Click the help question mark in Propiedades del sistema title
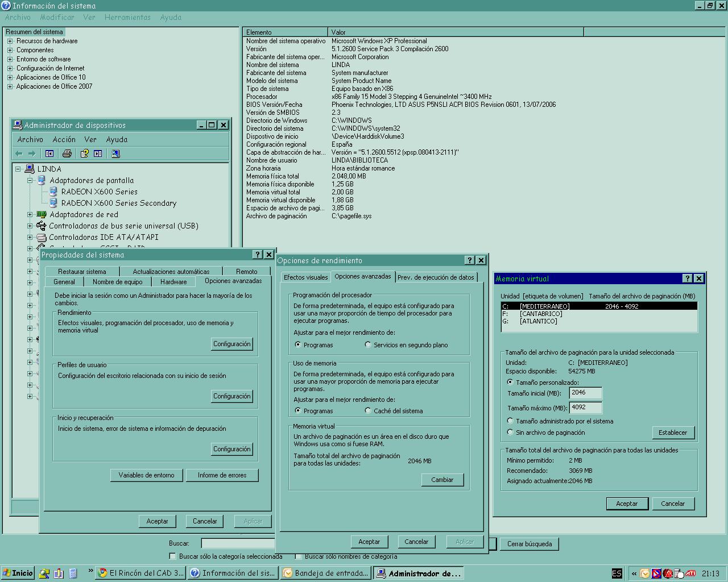The width and height of the screenshot is (728, 582). click(258, 255)
